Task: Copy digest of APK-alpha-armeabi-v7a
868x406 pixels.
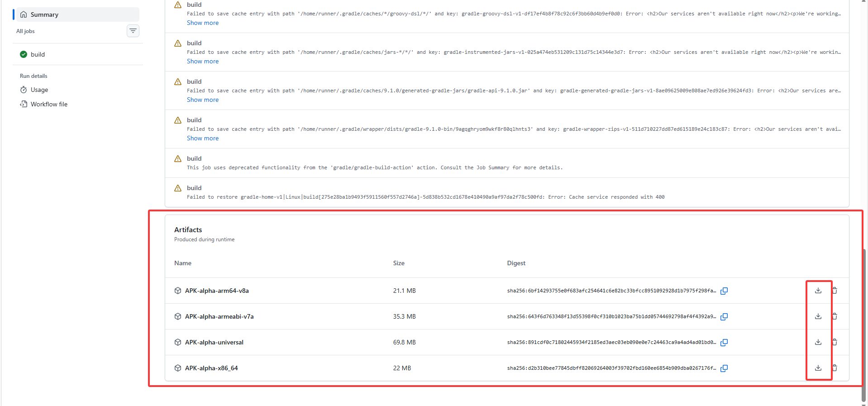Action: point(724,317)
